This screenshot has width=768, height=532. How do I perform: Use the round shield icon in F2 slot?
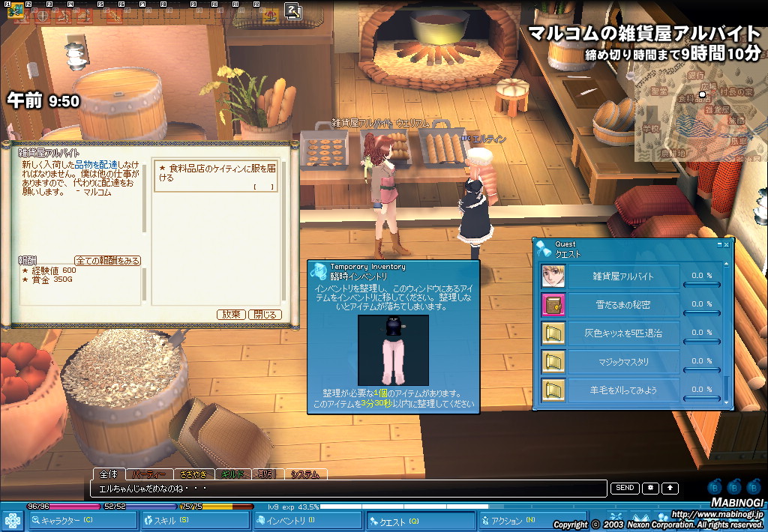43,15
